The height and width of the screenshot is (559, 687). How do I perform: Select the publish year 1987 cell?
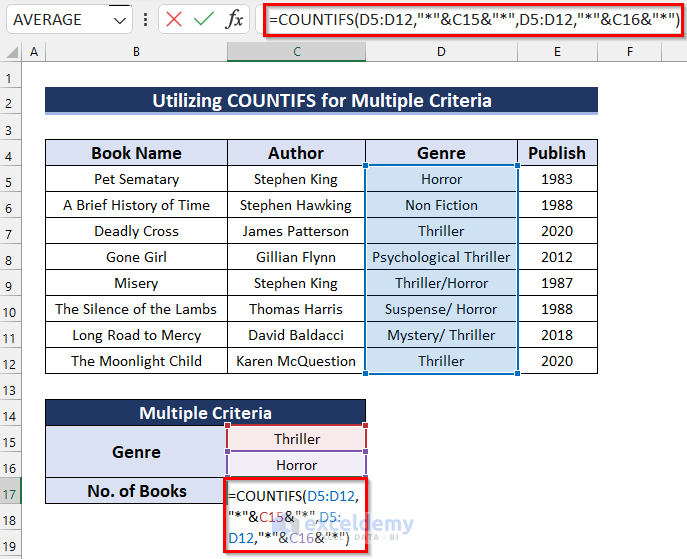(557, 283)
